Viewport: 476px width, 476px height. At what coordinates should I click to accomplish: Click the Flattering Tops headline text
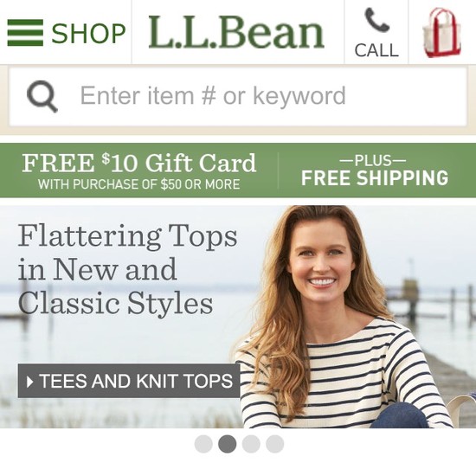tap(127, 269)
